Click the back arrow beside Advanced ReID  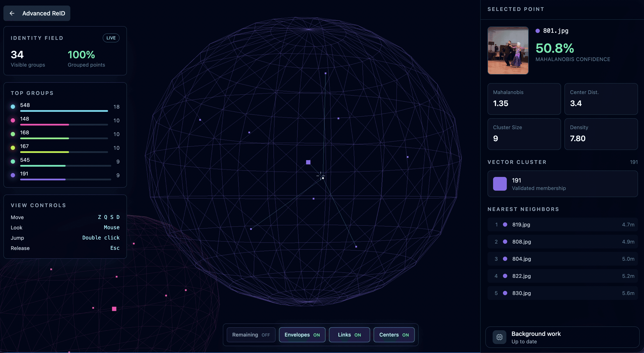coord(12,13)
